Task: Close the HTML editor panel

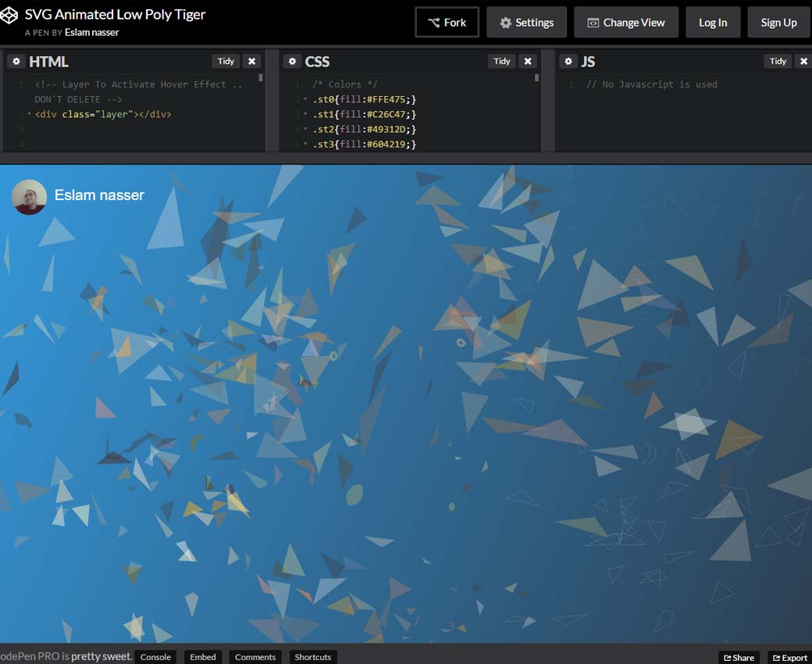Action: [x=251, y=62]
